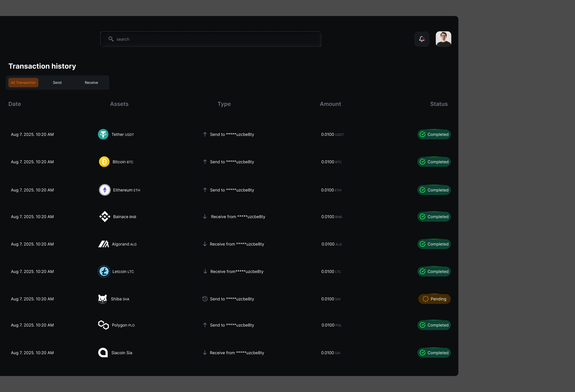Image resolution: width=575 pixels, height=392 pixels.
Task: Click the Shiba dog icon
Action: pos(102,299)
